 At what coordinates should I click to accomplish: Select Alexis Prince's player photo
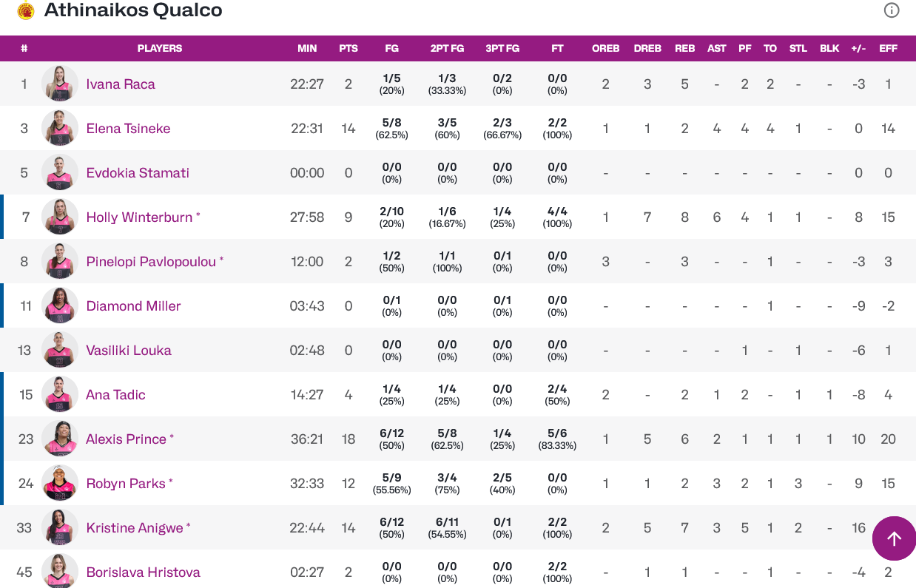tap(60, 439)
